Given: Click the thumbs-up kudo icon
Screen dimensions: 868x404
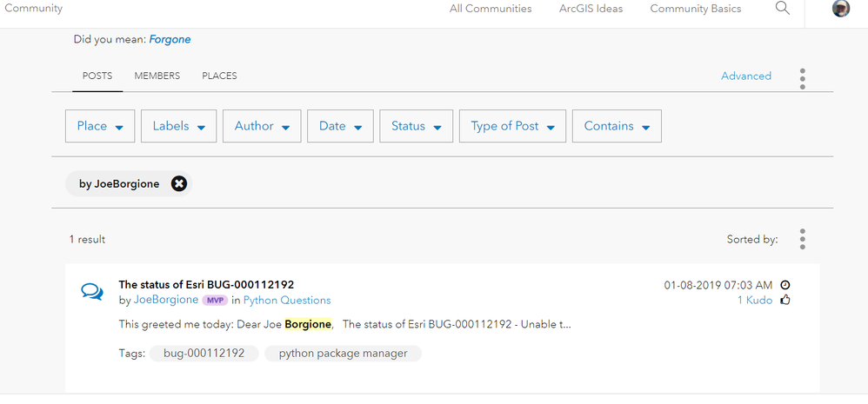Looking at the screenshot, I should point(785,300).
